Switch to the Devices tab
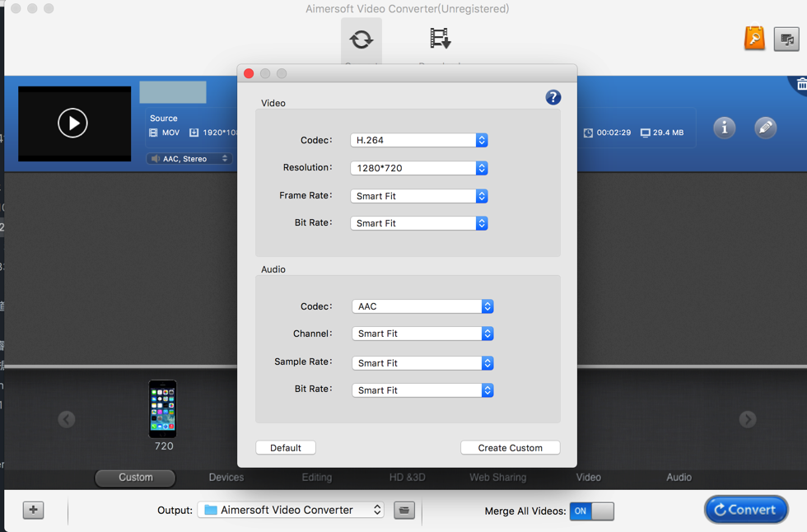Viewport: 807px width, 532px height. pyautogui.click(x=226, y=478)
